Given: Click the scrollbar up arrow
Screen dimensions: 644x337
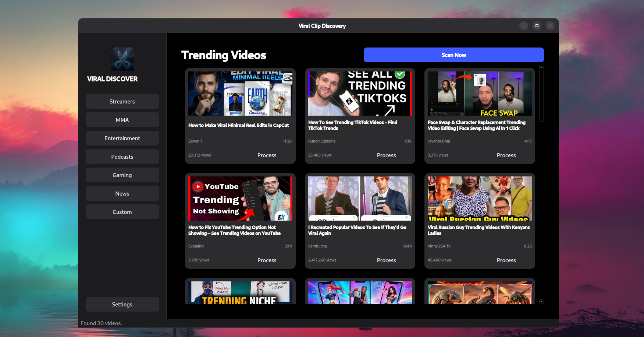Looking at the screenshot, I should 541,67.
